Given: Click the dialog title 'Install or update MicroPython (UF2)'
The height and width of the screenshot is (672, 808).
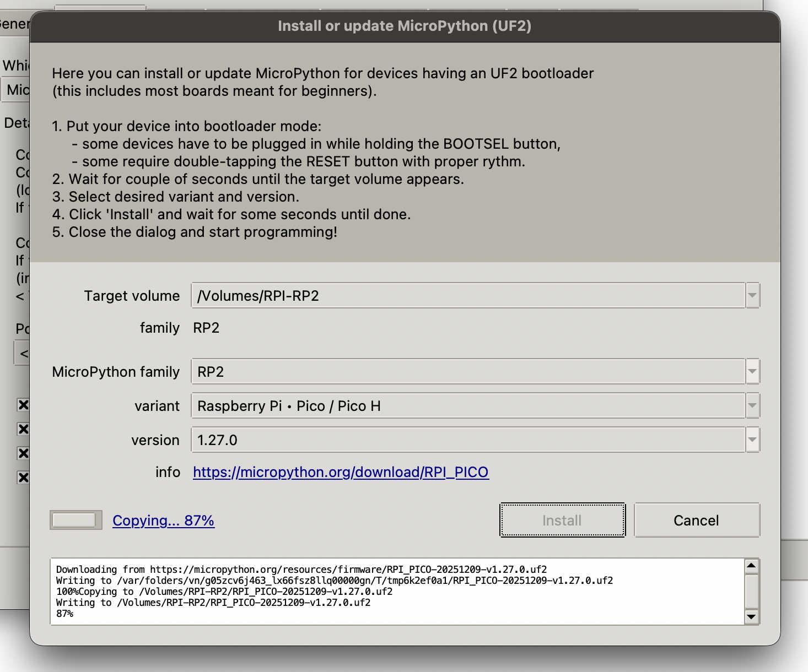Looking at the screenshot, I should 405,26.
